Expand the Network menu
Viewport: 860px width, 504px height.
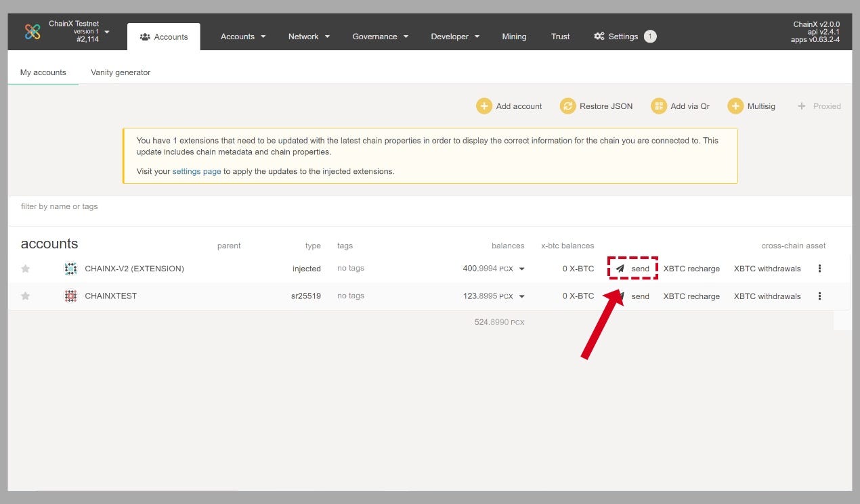pos(309,37)
